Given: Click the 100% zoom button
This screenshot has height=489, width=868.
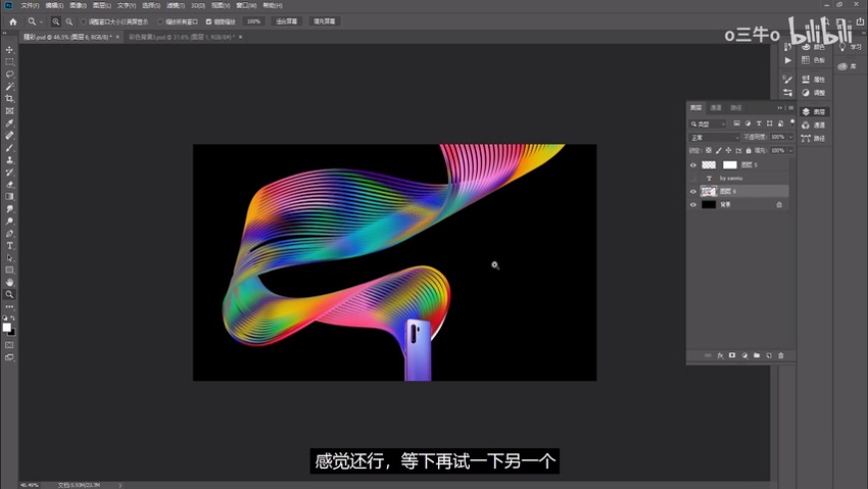Looking at the screenshot, I should 253,22.
